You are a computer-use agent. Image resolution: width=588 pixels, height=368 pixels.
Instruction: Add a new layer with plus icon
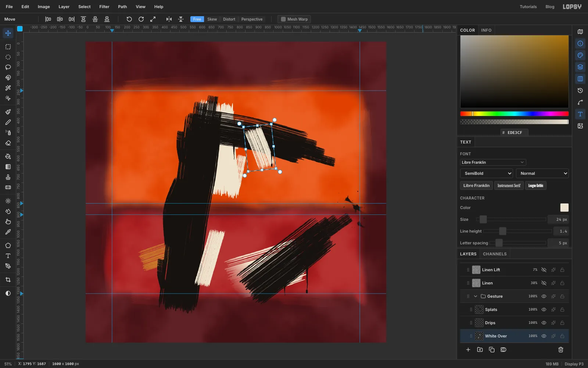[468, 350]
